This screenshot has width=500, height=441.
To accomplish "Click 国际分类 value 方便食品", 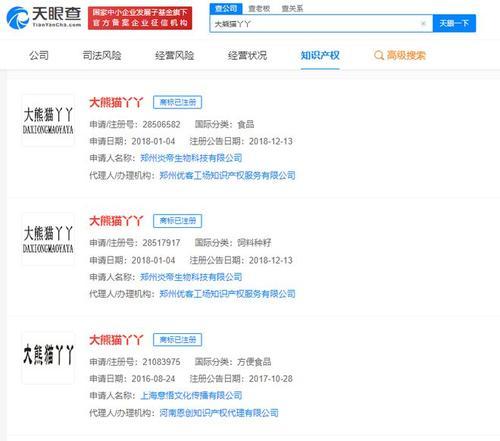I will [254, 362].
